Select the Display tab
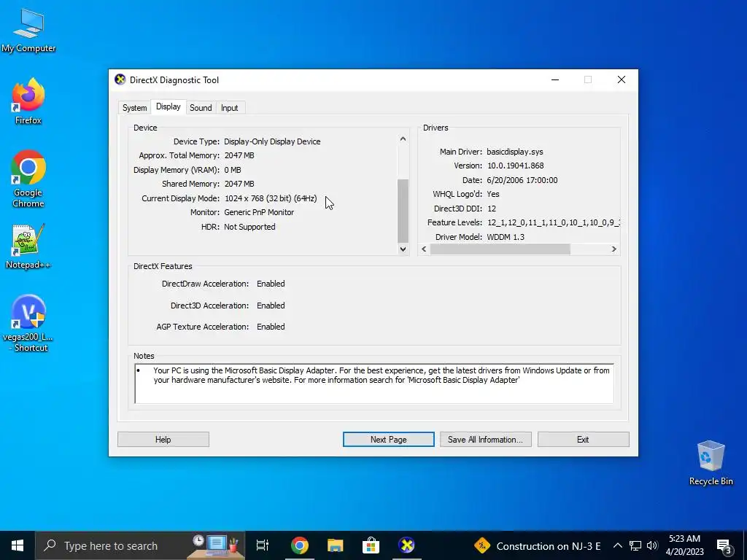The image size is (747, 560). 169,106
